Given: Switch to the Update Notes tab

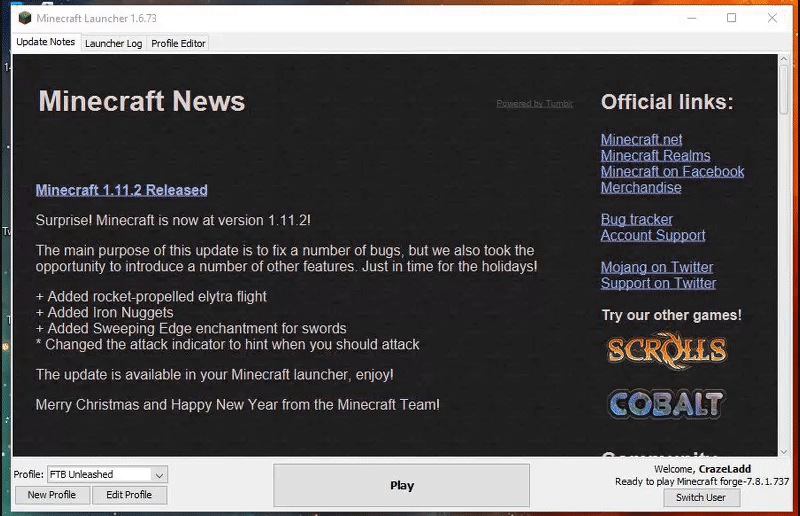Looking at the screenshot, I should [45, 42].
